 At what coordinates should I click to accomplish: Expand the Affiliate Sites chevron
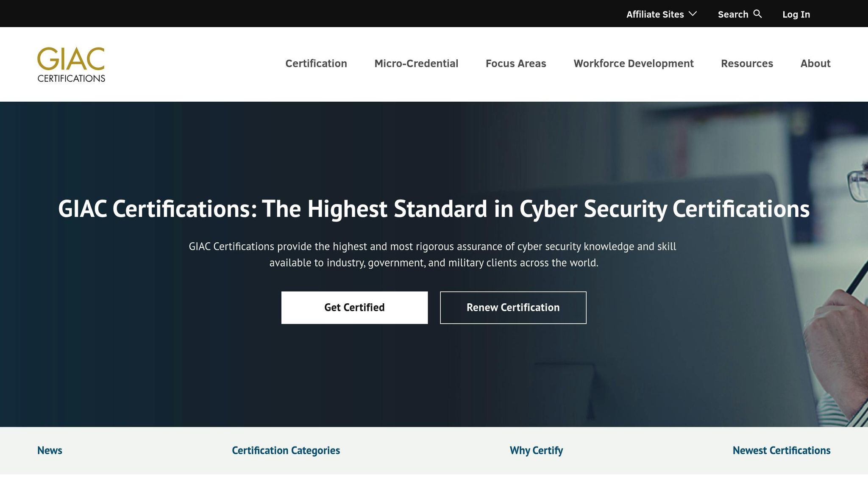point(693,14)
